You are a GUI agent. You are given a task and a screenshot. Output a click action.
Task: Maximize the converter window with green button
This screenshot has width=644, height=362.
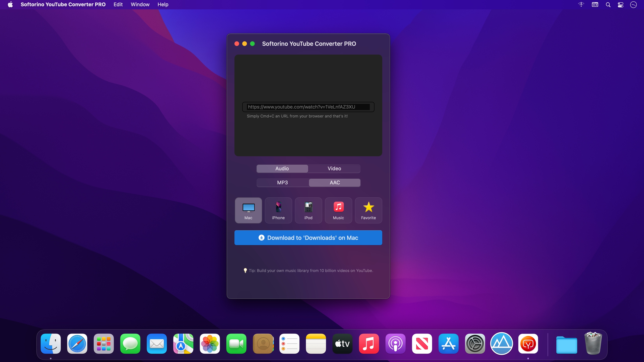point(253,44)
